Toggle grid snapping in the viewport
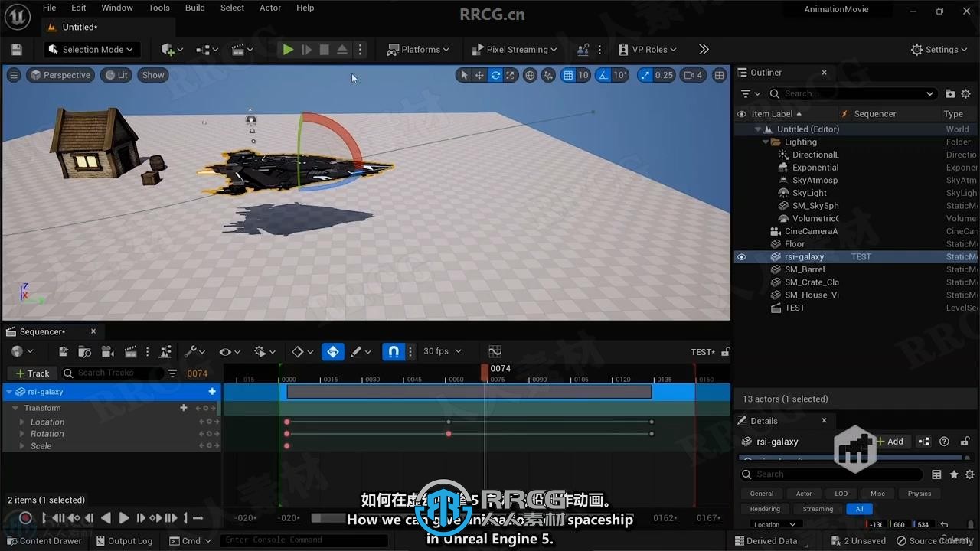The width and height of the screenshot is (980, 551). click(568, 75)
